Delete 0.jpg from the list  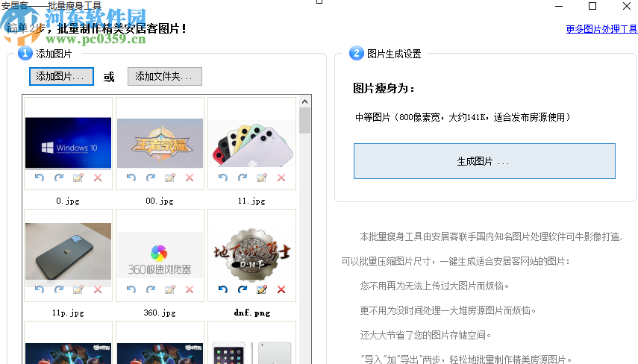[98, 178]
